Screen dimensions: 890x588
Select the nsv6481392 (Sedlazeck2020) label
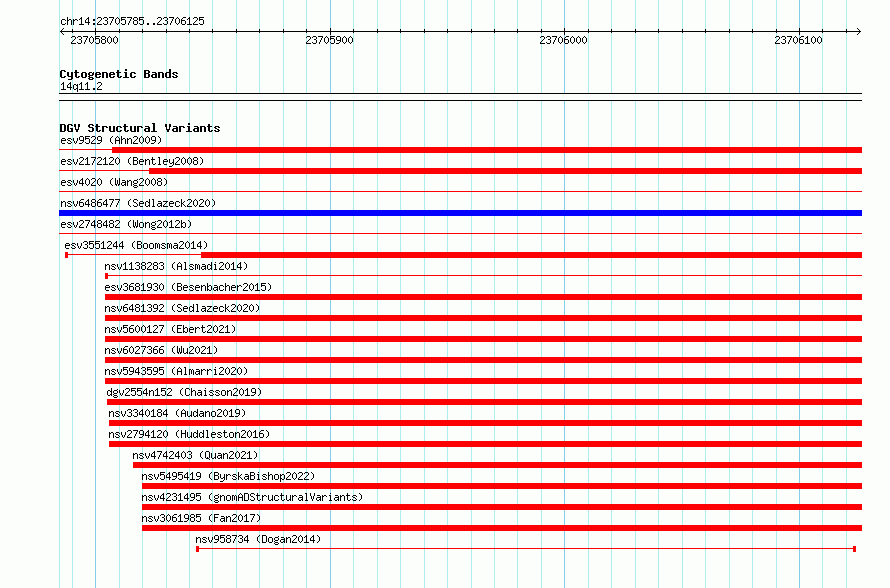[182, 308]
